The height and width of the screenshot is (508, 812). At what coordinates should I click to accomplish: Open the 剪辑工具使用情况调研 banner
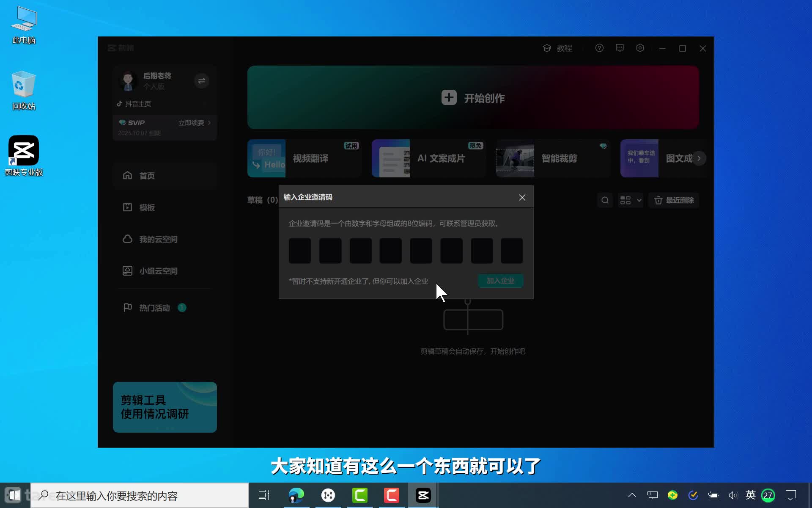point(165,407)
